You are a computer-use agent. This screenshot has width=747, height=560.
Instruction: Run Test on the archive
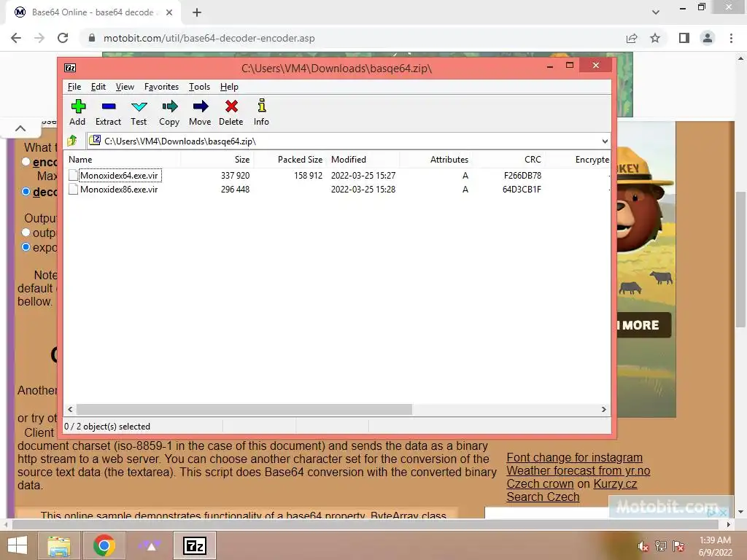click(139, 112)
